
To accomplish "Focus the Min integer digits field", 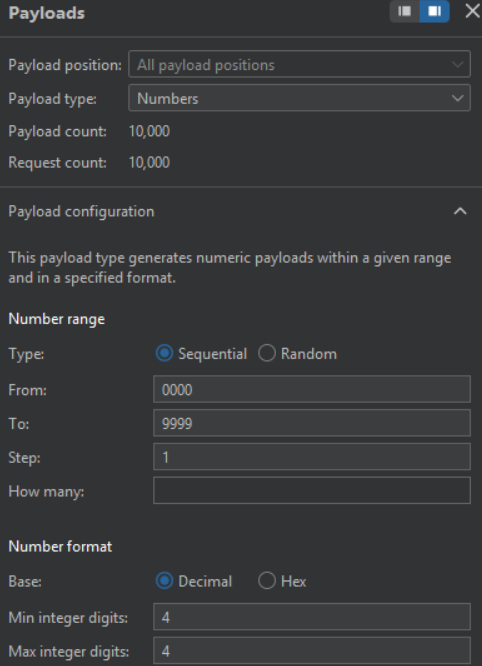I will [x=312, y=617].
